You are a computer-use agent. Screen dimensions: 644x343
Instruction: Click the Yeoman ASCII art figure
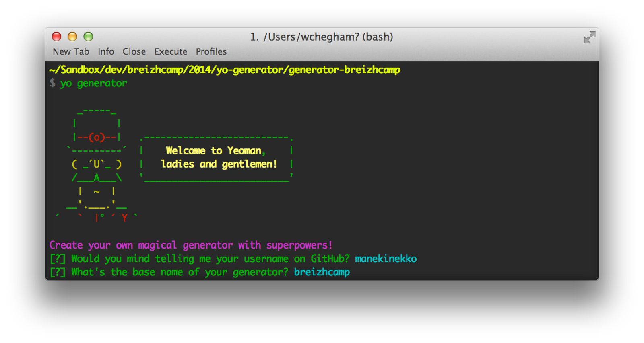pyautogui.click(x=97, y=165)
